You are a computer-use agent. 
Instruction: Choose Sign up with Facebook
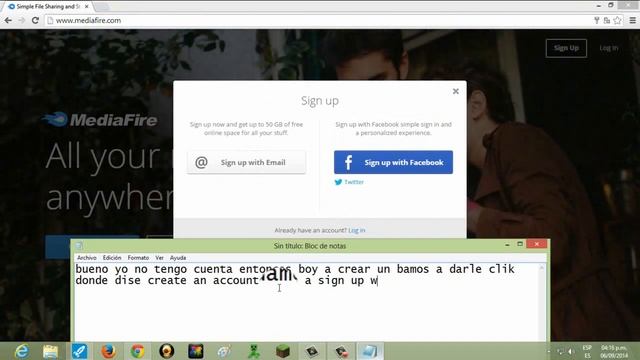click(x=393, y=162)
